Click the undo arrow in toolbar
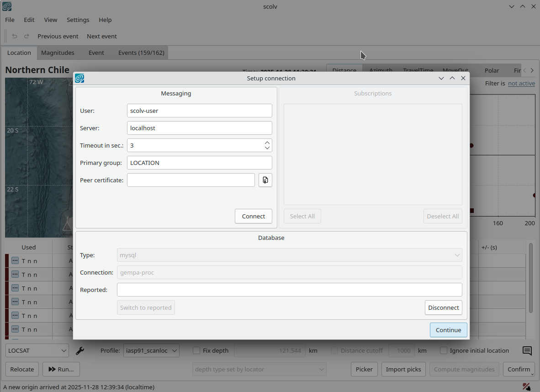 [x=15, y=36]
